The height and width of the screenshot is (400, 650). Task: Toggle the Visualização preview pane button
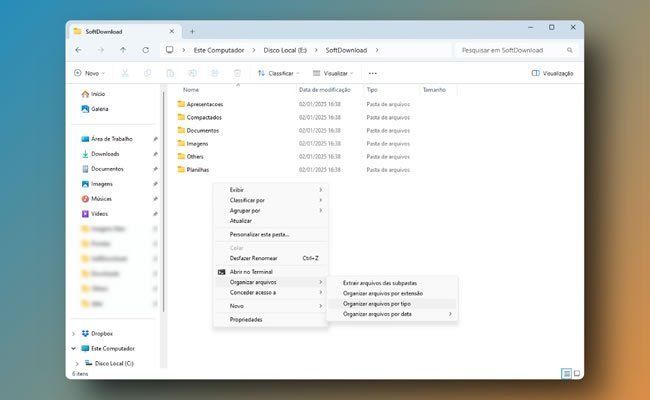552,73
